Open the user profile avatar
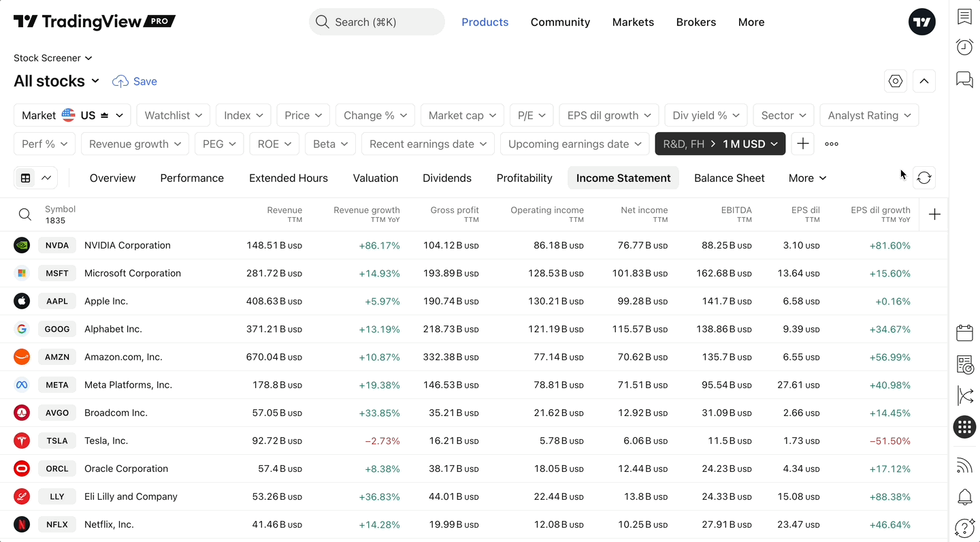980x542 pixels. click(921, 22)
